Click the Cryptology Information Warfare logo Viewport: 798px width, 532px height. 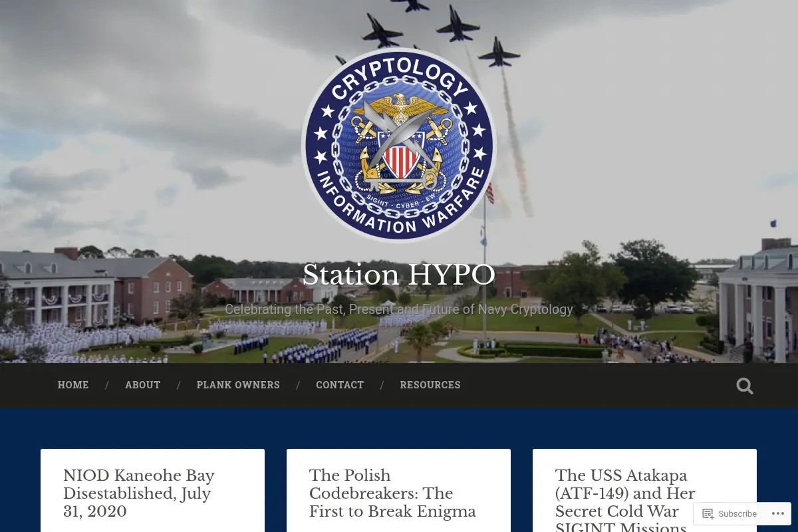coord(399,145)
